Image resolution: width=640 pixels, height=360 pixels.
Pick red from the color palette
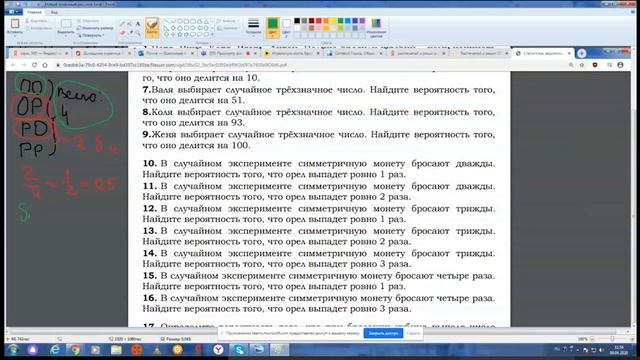click(319, 21)
